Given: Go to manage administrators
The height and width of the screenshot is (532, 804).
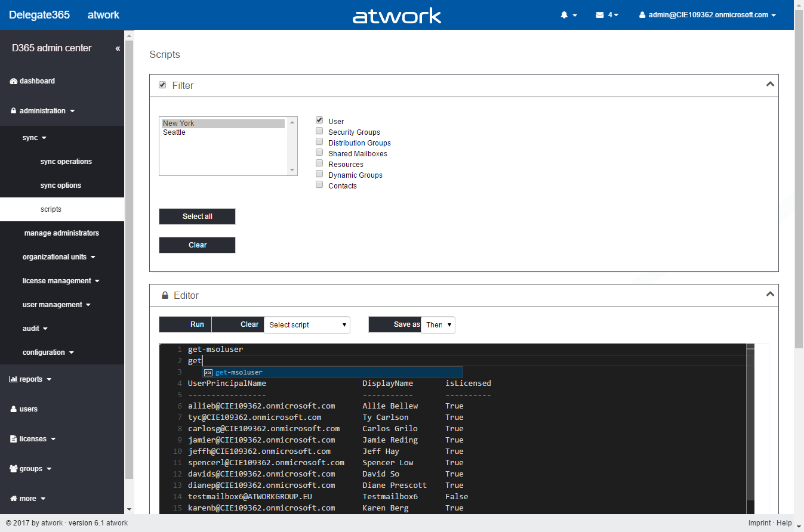Looking at the screenshot, I should point(61,233).
